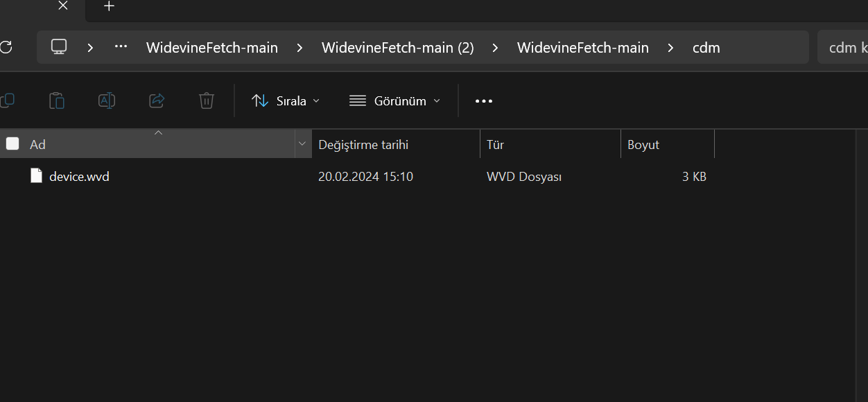Expand chevron after WidevineFetch-main (2)

496,48
